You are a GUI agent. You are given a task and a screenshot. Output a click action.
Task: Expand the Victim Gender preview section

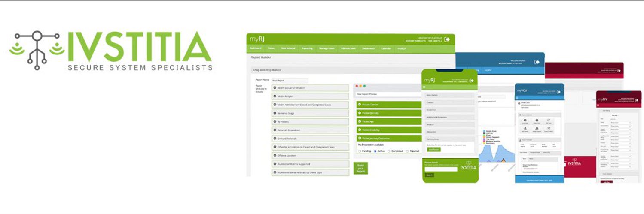pyautogui.click(x=389, y=105)
